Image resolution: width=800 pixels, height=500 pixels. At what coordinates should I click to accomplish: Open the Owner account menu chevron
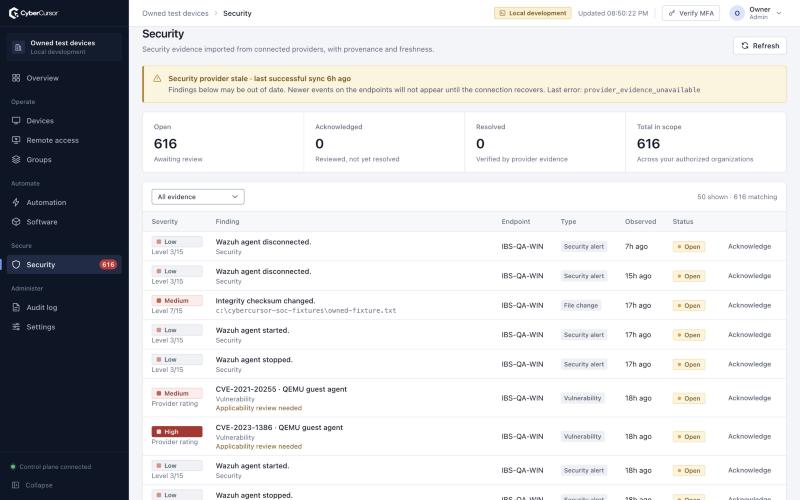(x=779, y=13)
